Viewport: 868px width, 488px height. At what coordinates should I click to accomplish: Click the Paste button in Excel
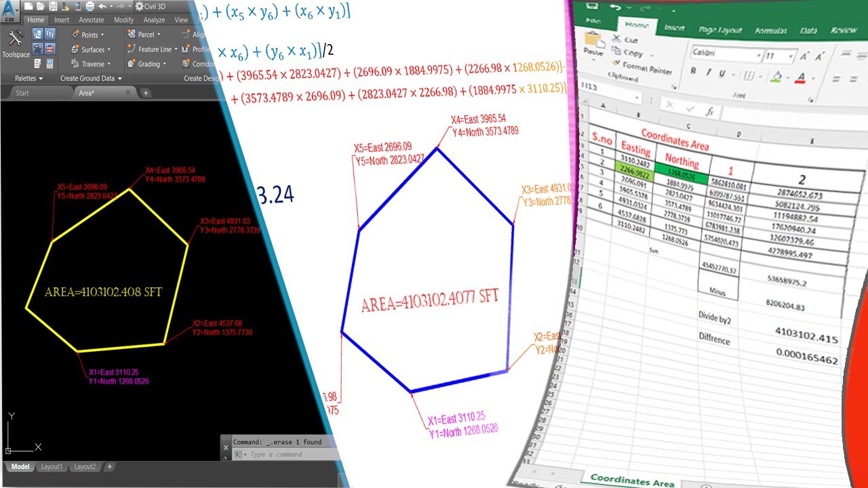[x=593, y=45]
